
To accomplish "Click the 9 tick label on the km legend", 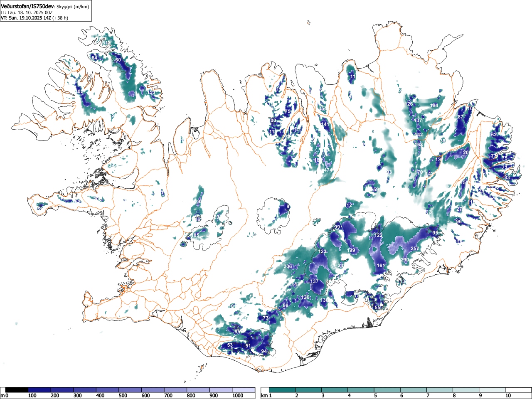I will click(x=480, y=396).
